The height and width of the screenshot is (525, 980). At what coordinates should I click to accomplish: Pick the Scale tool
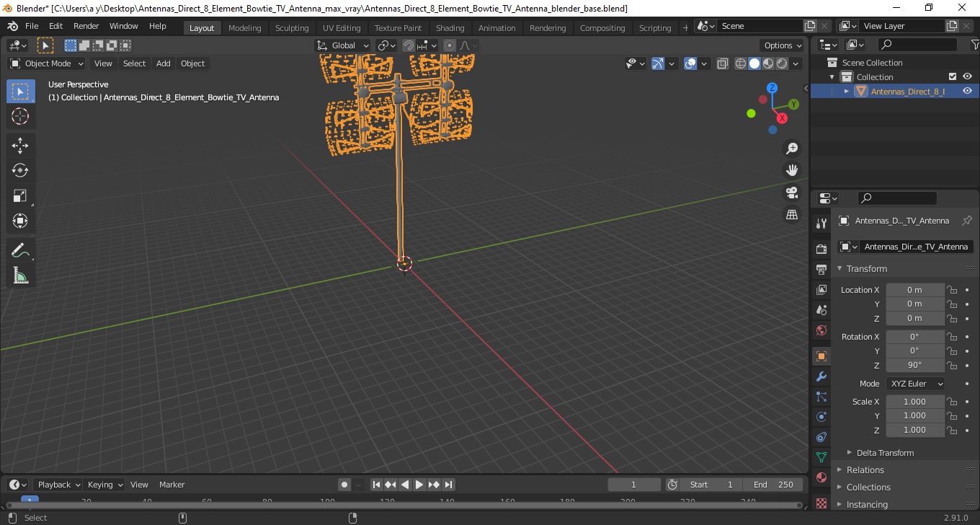pos(20,196)
